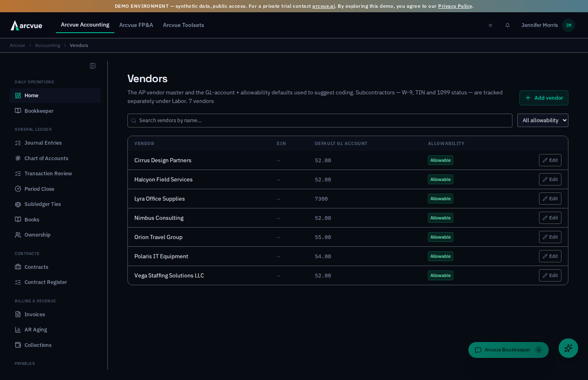Open the Arcvue Bookkeeper chat button

click(508, 350)
